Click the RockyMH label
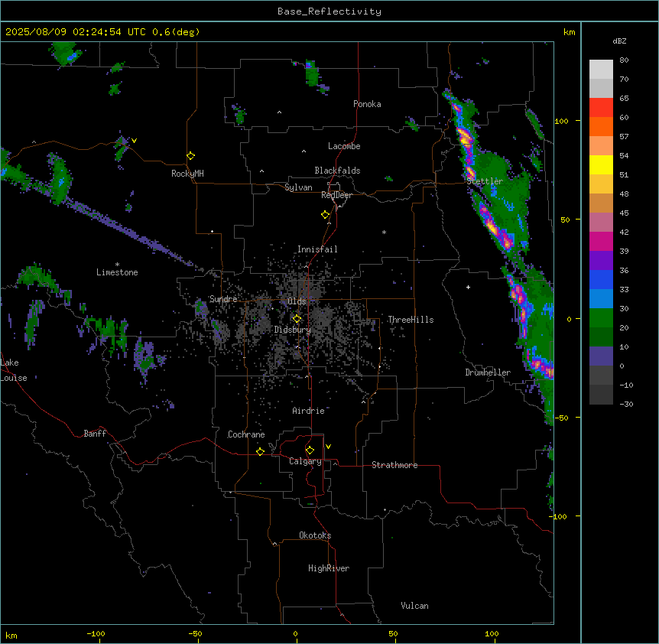Image resolution: width=659 pixels, height=644 pixels. pos(187,174)
